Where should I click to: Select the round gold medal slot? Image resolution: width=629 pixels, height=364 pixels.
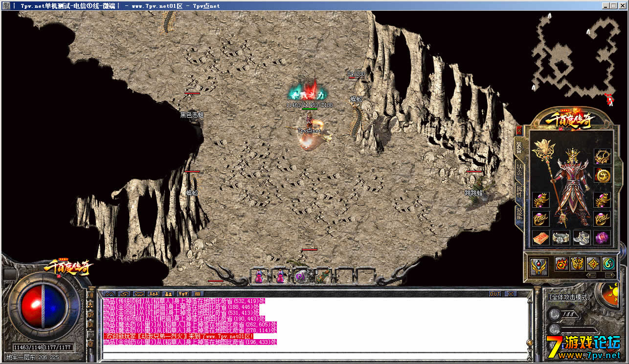pos(602,175)
